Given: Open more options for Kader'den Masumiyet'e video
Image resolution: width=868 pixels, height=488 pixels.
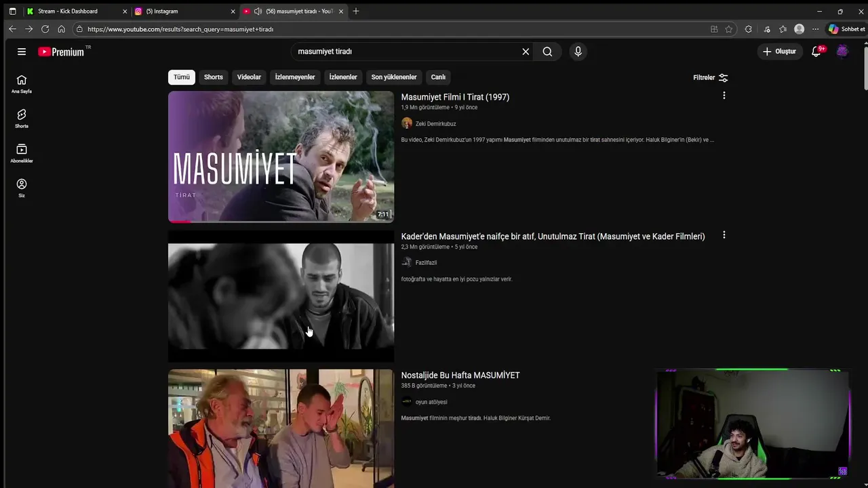Looking at the screenshot, I should (724, 235).
